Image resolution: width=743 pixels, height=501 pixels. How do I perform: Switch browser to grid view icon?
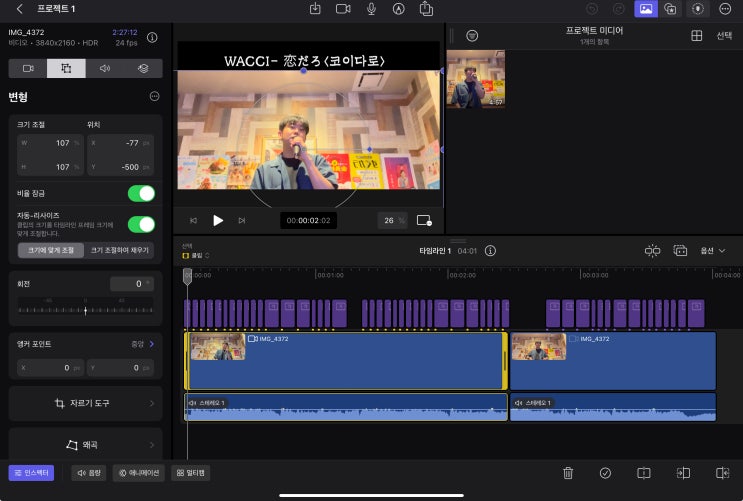[697, 36]
